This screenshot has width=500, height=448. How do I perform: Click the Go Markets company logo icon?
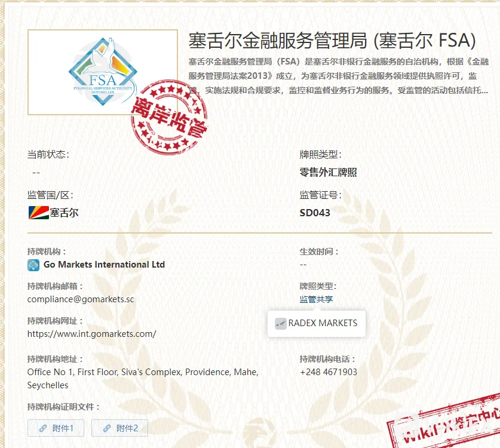click(x=33, y=265)
